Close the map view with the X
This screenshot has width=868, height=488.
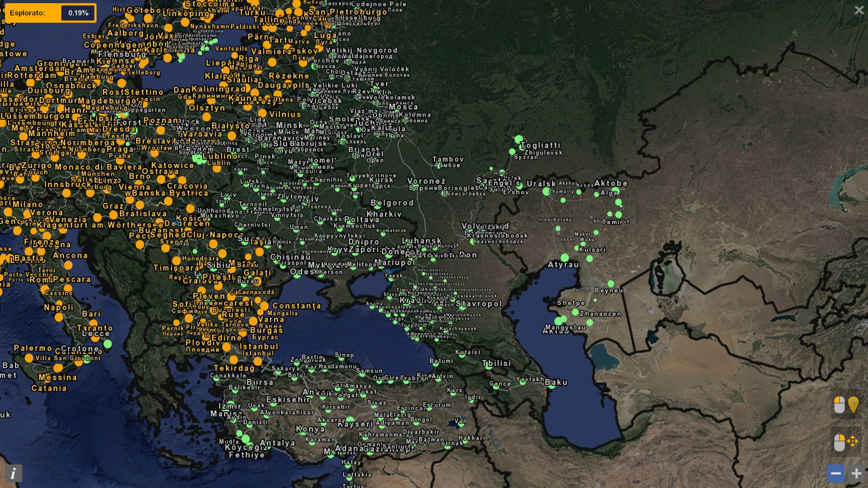pos(859,9)
